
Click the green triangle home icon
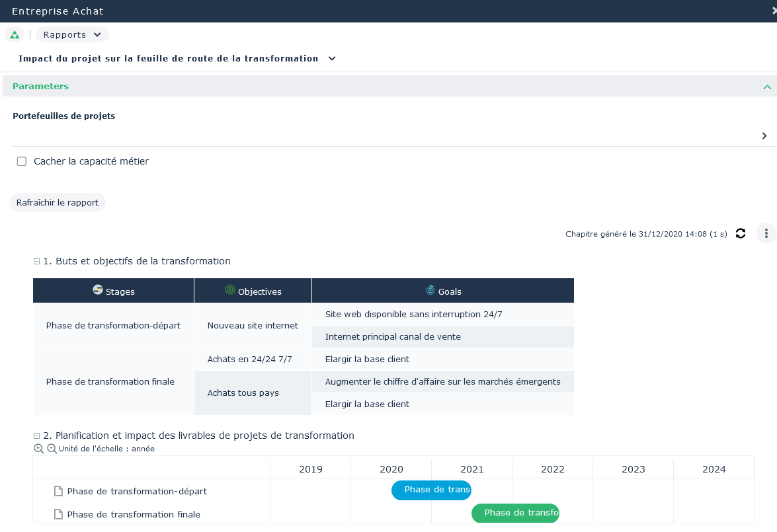15,34
